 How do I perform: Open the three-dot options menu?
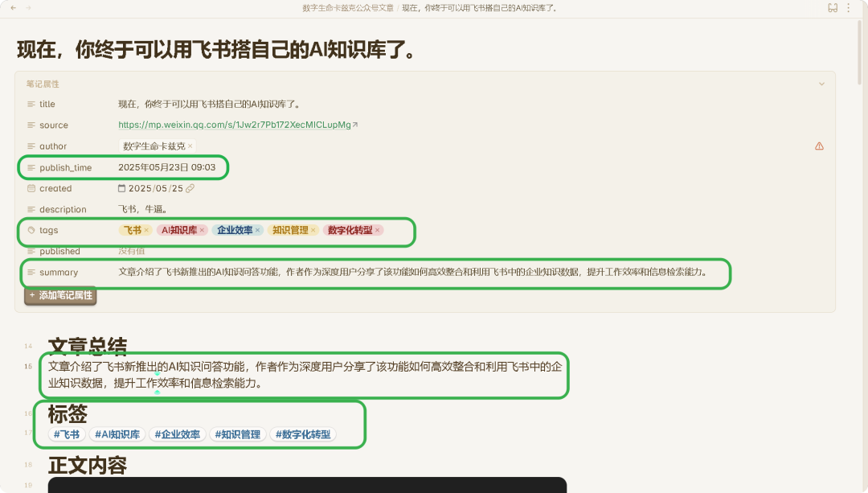point(850,8)
